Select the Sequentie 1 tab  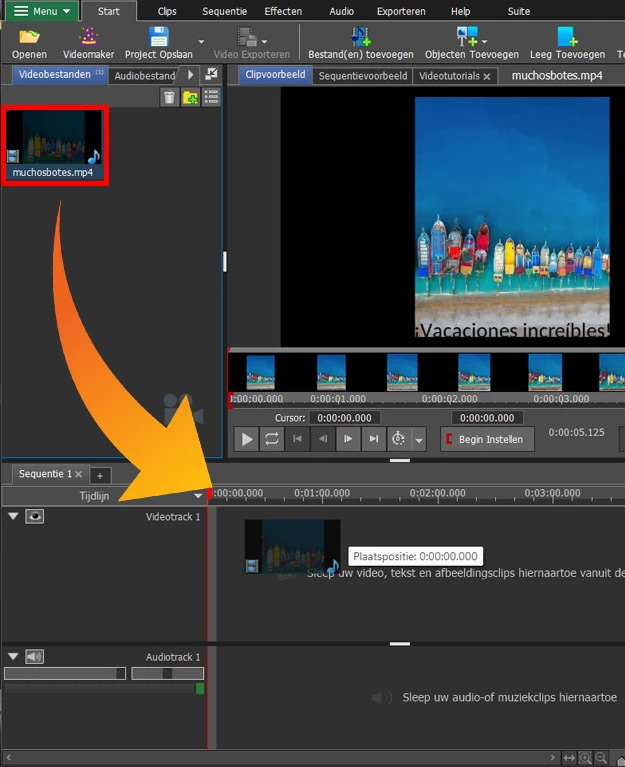click(45, 474)
